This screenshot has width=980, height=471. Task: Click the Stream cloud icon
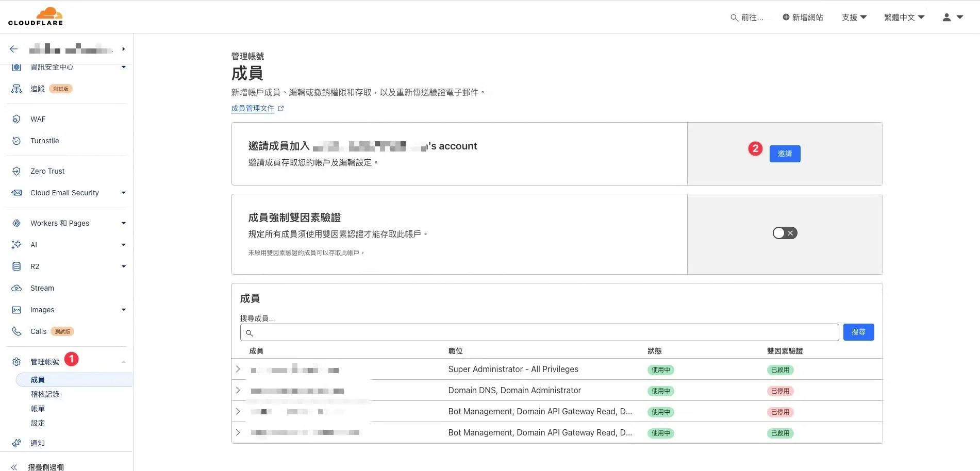[x=16, y=288]
